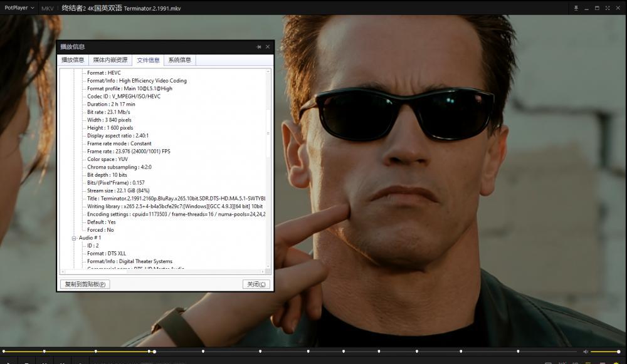This screenshot has width=627, height=364.
Task: Click the MKV format label in title bar
Action: (47, 8)
